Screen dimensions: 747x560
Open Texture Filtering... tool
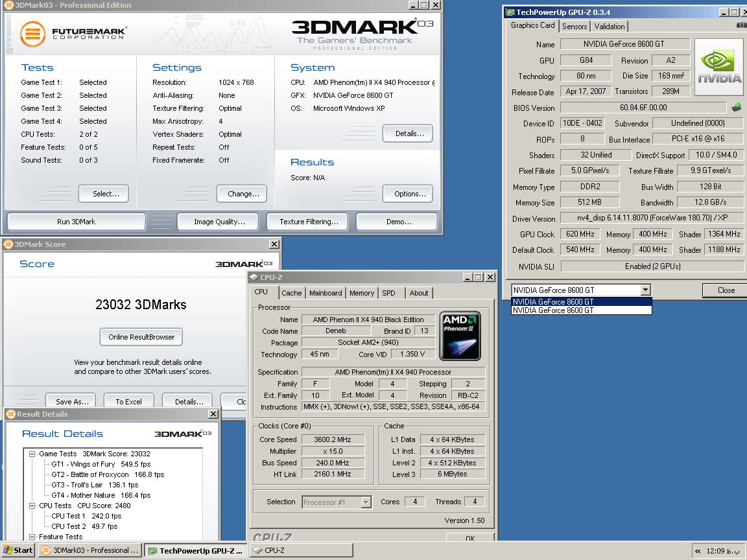pyautogui.click(x=307, y=222)
